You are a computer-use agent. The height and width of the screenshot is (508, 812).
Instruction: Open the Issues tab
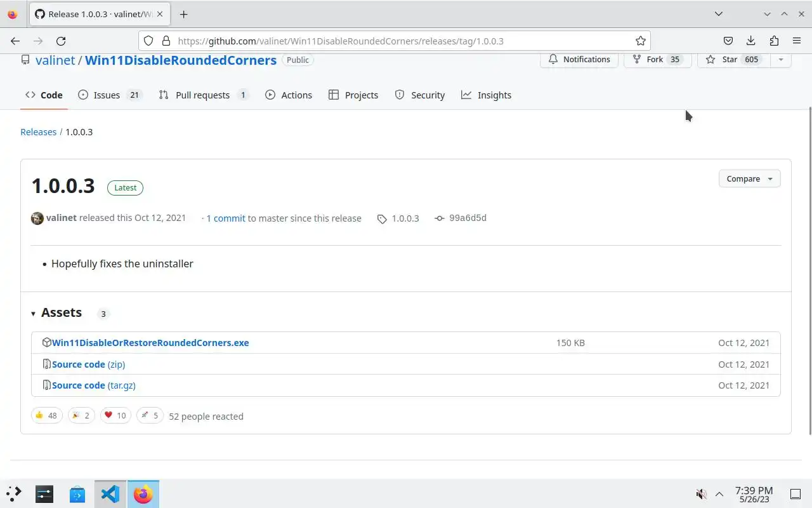point(109,95)
